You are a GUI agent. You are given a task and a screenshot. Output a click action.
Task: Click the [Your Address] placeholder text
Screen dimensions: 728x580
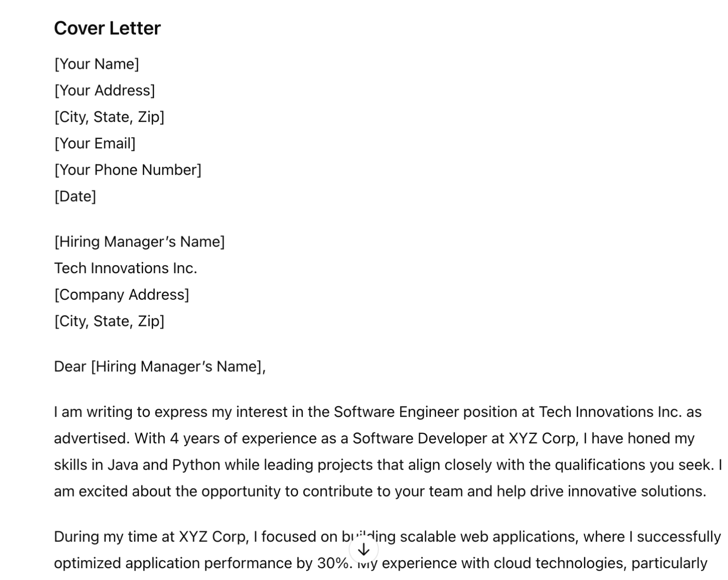105,91
